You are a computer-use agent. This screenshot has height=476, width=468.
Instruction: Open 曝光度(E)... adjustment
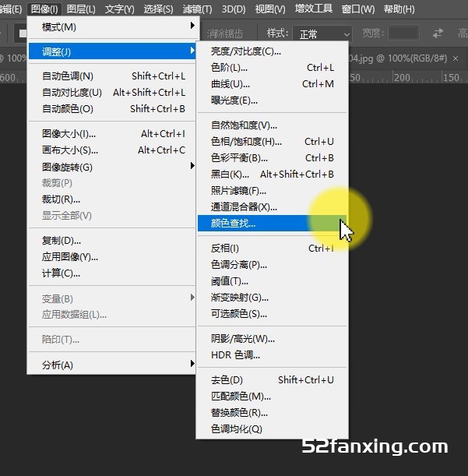point(272,100)
